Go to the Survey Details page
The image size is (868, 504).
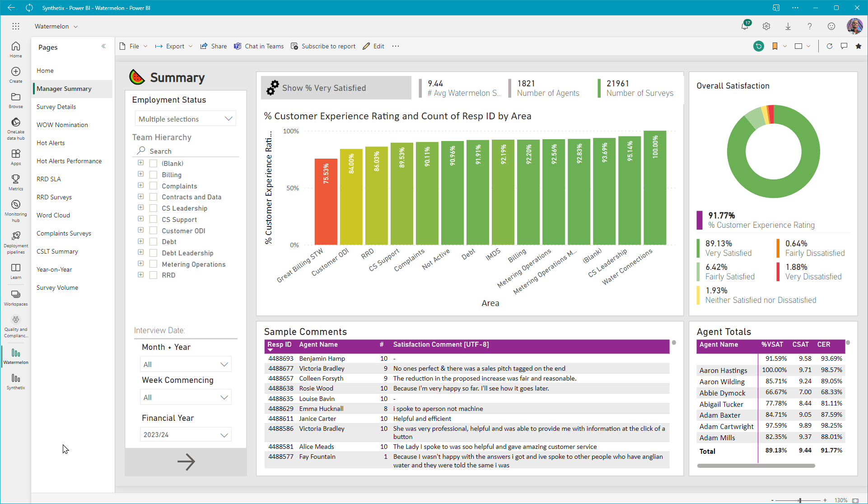[x=56, y=107]
